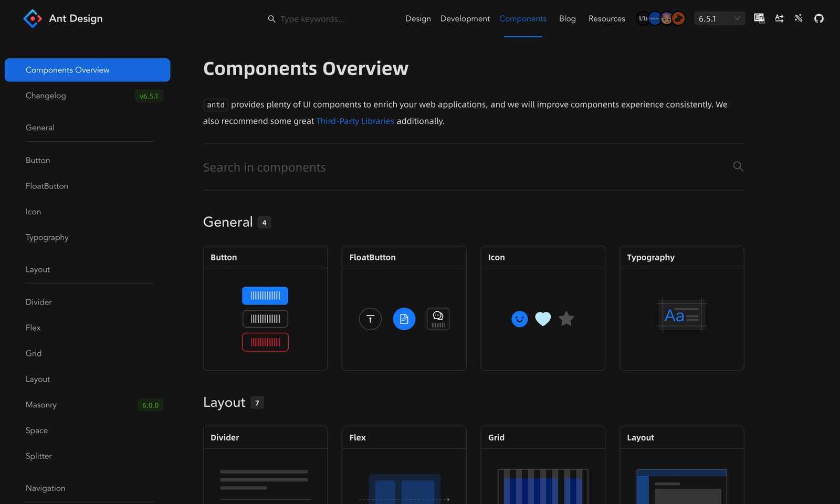This screenshot has width=840, height=504.
Task: Click the Navigation group label in sidebar
Action: coord(46,488)
